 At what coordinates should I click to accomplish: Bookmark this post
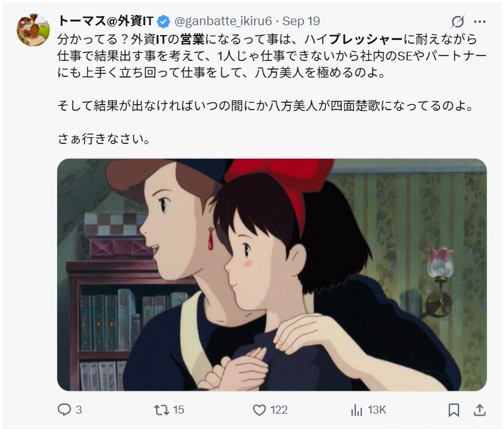click(454, 410)
